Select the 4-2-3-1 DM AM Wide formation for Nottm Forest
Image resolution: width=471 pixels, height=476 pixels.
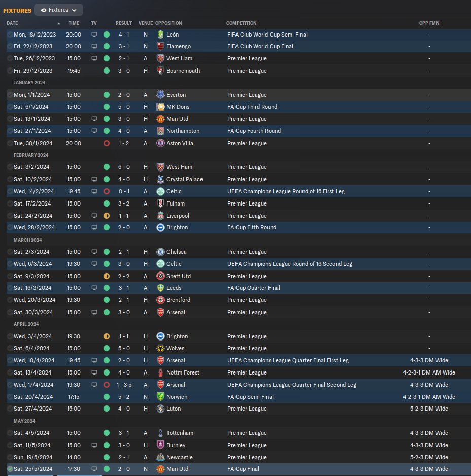pyautogui.click(x=429, y=372)
